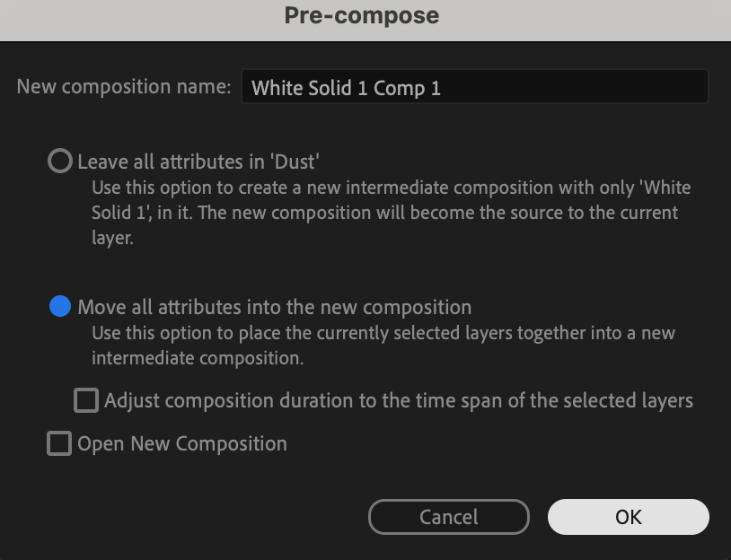
Task: Click the "New composition name:" label
Action: [124, 87]
